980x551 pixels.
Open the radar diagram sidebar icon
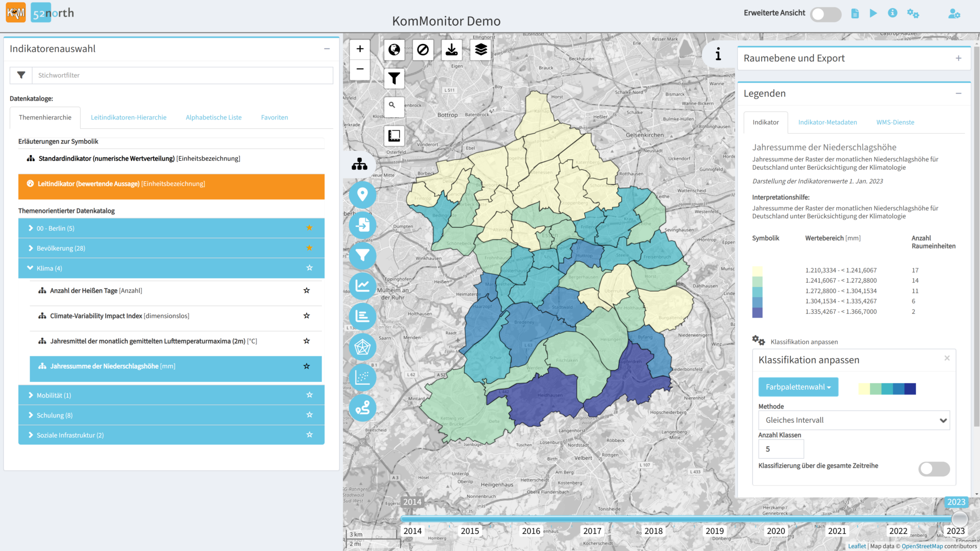tap(362, 347)
